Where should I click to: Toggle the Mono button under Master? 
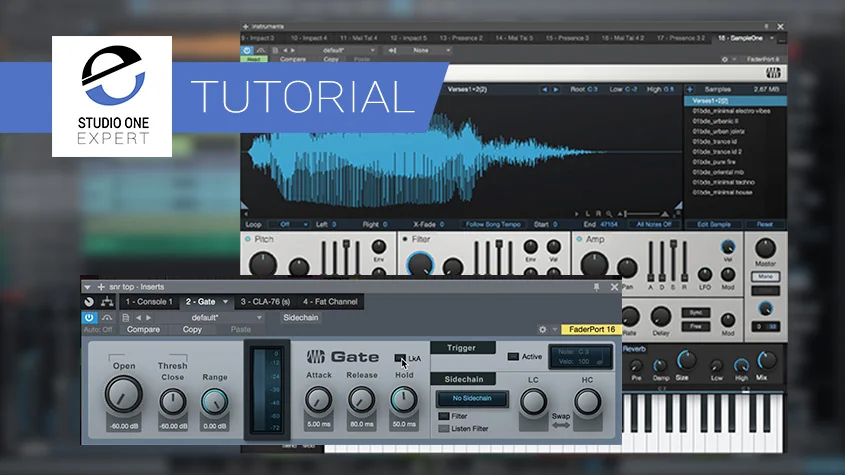765,277
